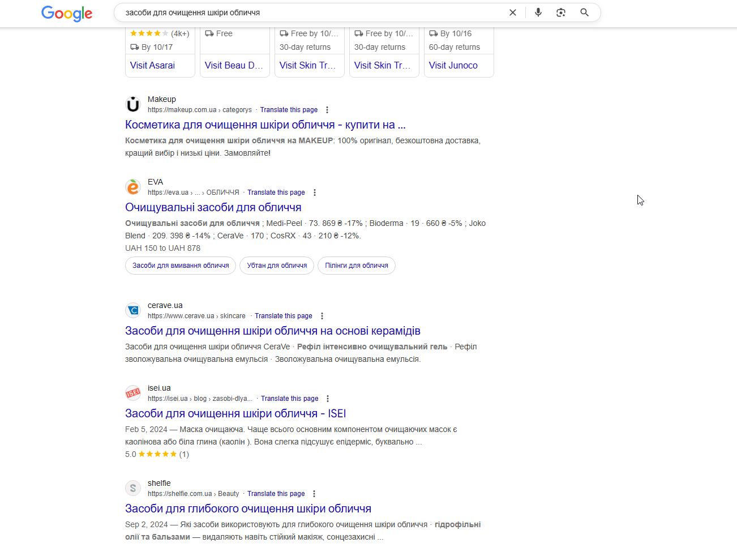
Task: Focus the Google search input field
Action: tap(306, 12)
